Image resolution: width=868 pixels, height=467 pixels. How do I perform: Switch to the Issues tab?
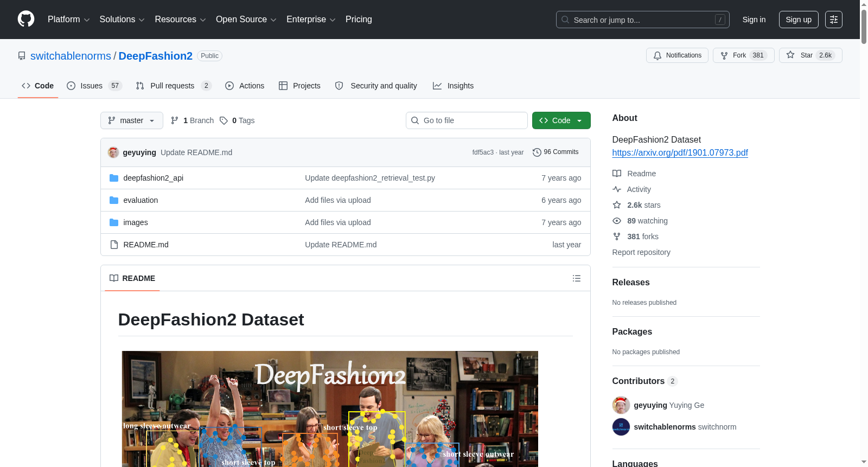94,86
